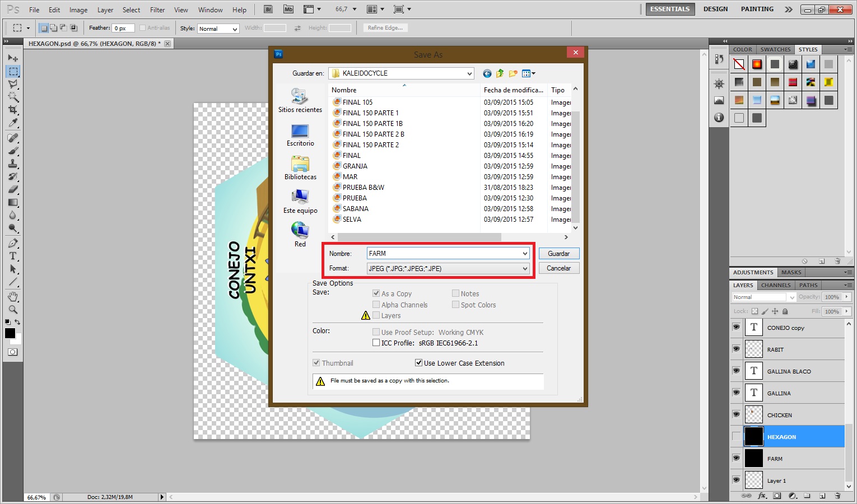The image size is (857, 504).
Task: Select the Lasso tool
Action: (x=13, y=84)
